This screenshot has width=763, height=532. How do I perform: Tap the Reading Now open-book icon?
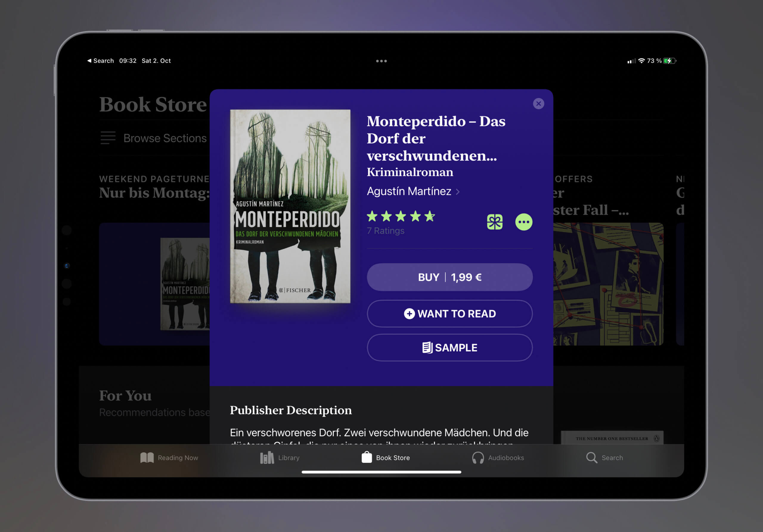coord(147,458)
